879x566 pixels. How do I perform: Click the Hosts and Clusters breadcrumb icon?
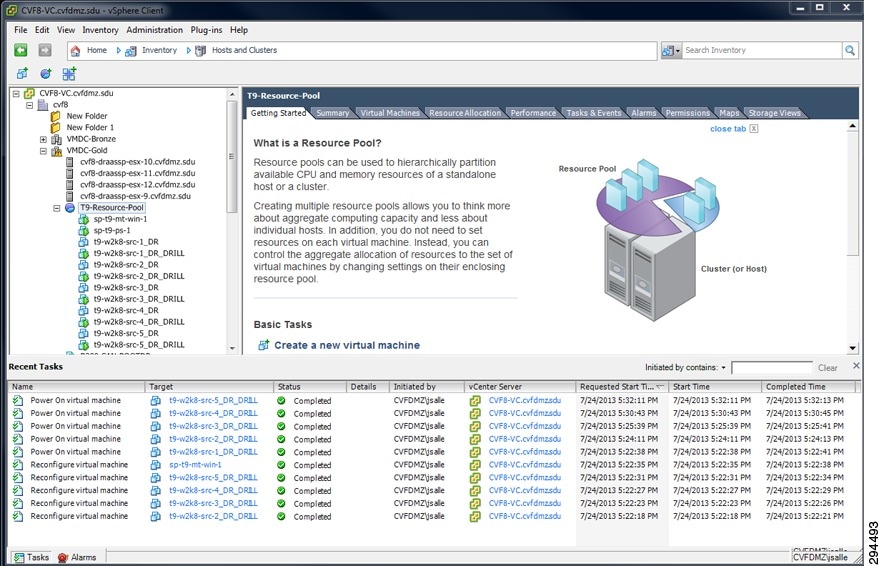click(200, 50)
